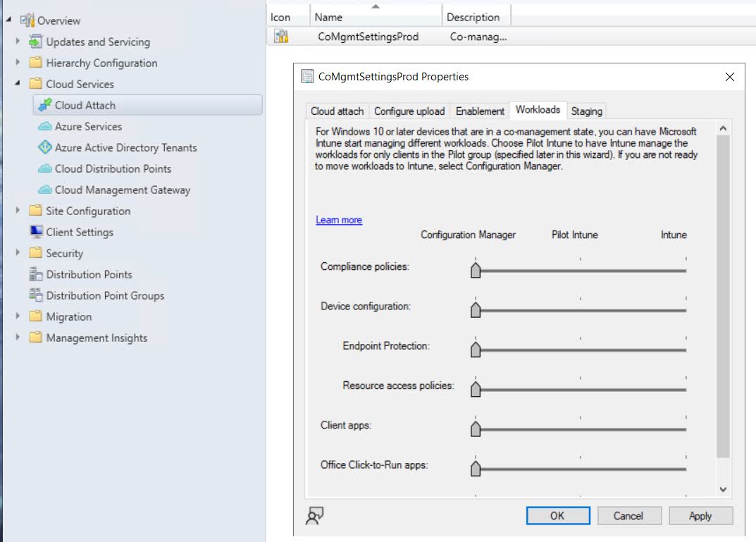Click the Co-manag... description cell
Image resolution: width=756 pixels, height=542 pixels.
[x=478, y=37]
